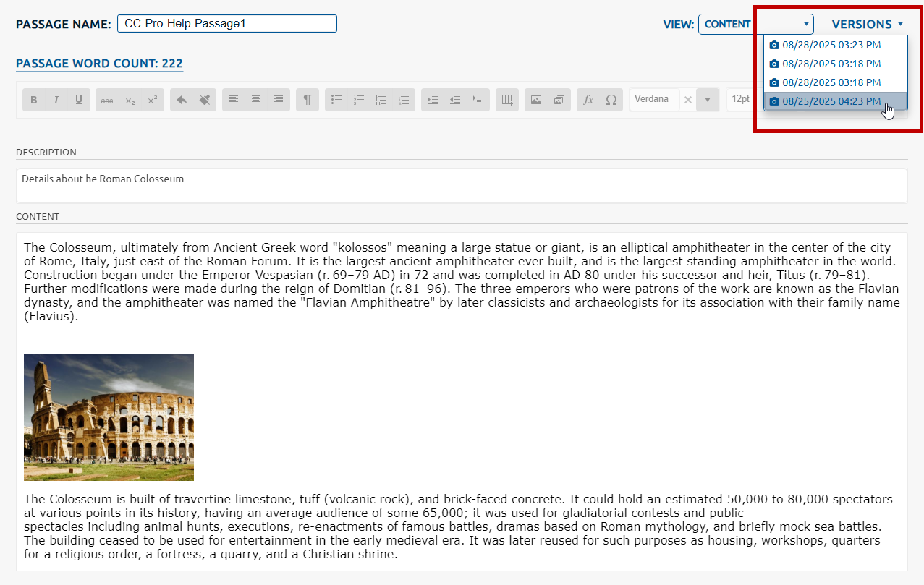
Task: Insert a table using the grid icon
Action: [507, 100]
